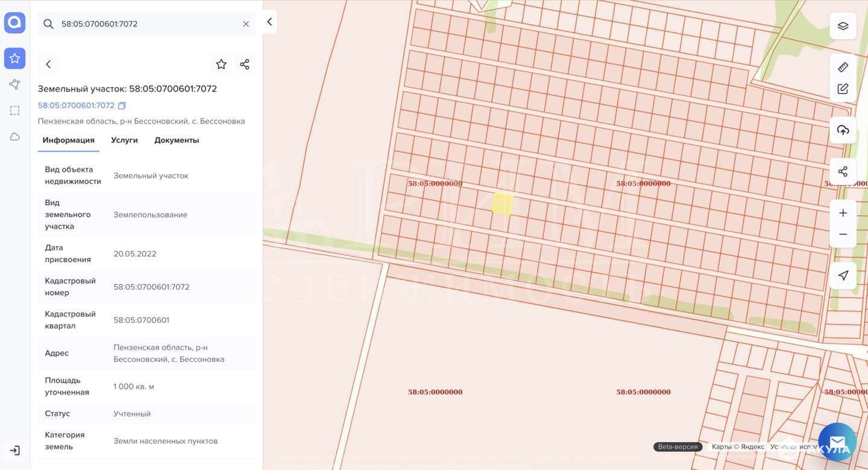Add parcel to favorites with star

[x=221, y=64]
